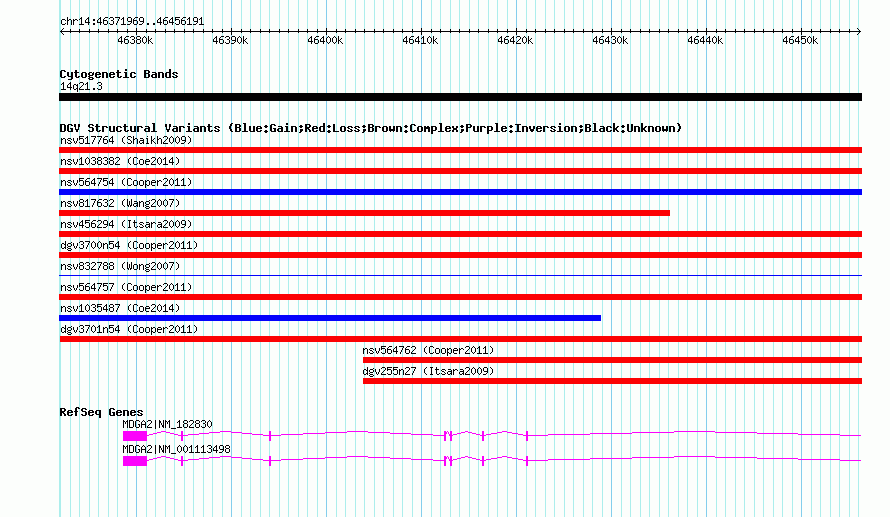Open the dgv3700n54 (Cooper2011) label
Screen dimensions: 890x517
coord(129,245)
